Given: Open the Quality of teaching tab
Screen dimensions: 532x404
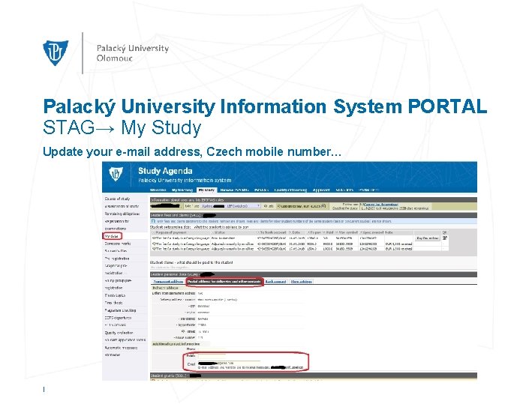Looking at the screenshot, I should [290, 190].
